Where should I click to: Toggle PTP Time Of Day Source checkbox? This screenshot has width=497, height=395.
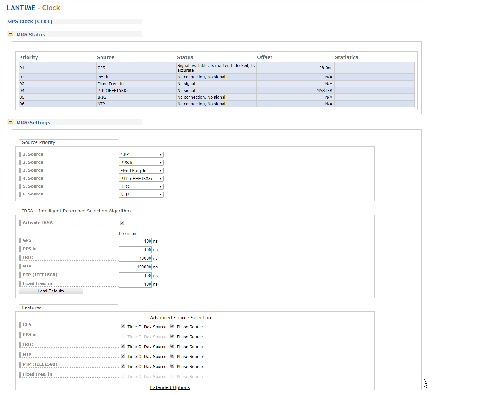[x=123, y=366]
